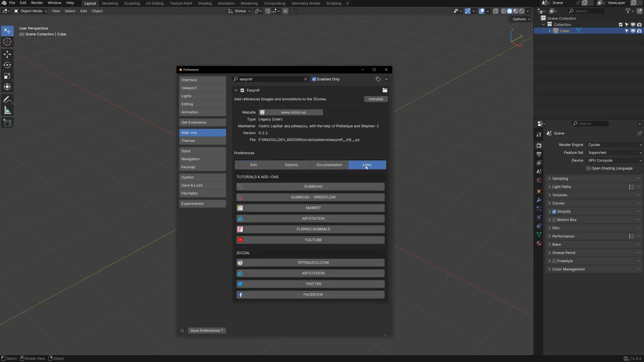Open the Easyref add-on folder icon
This screenshot has width=644, height=362.
384,90
